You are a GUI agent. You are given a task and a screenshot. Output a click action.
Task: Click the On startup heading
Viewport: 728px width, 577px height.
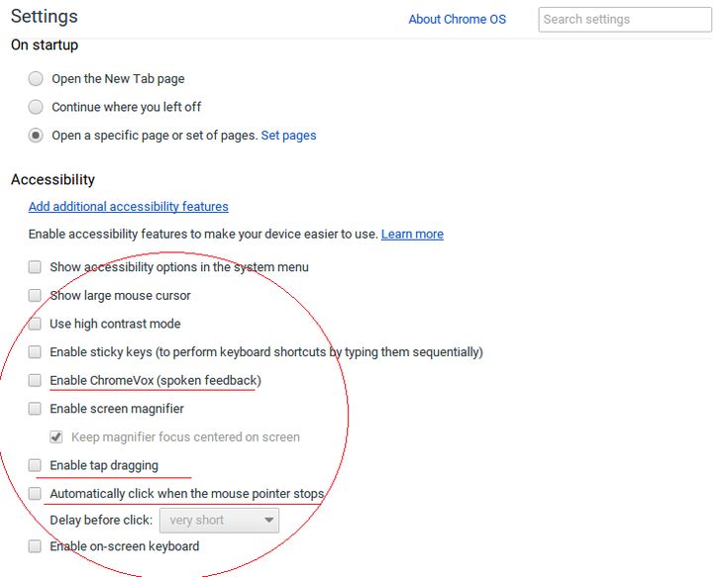coord(45,45)
